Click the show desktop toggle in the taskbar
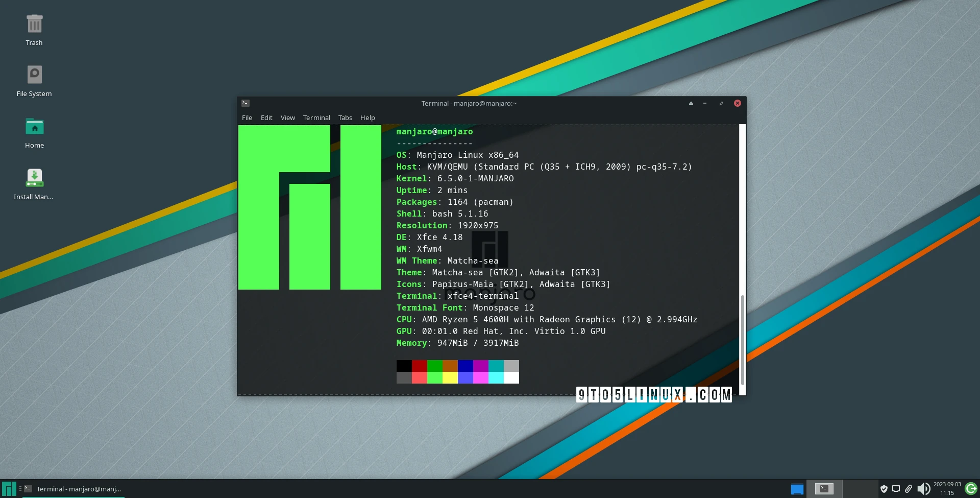The image size is (980, 498). coord(798,488)
